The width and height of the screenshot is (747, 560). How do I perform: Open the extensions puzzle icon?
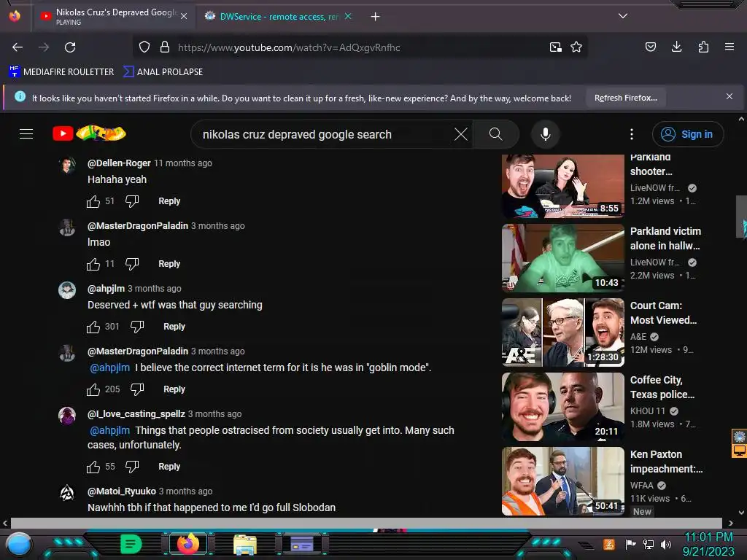coord(703,47)
